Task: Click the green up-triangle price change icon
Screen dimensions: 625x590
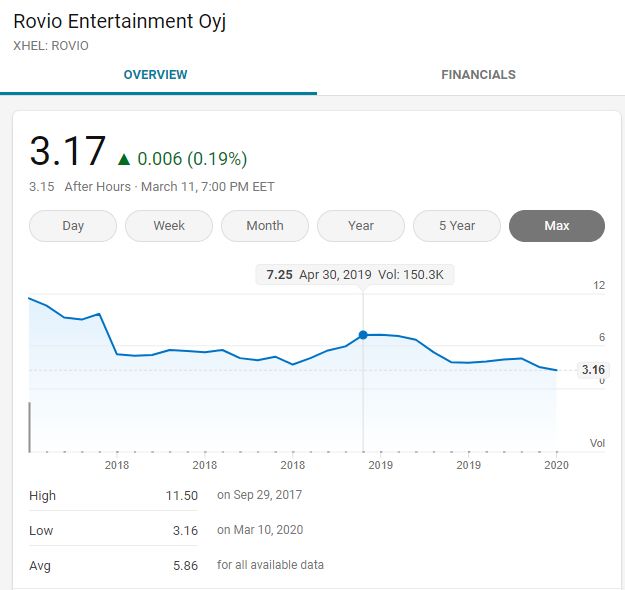Action: point(124,159)
